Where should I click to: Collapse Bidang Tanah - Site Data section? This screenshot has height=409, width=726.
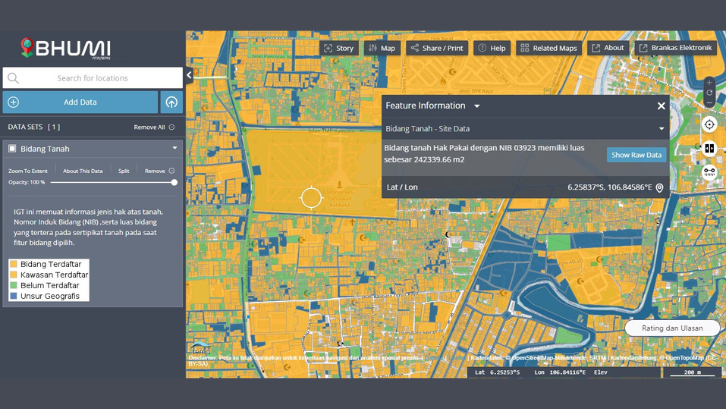click(661, 129)
